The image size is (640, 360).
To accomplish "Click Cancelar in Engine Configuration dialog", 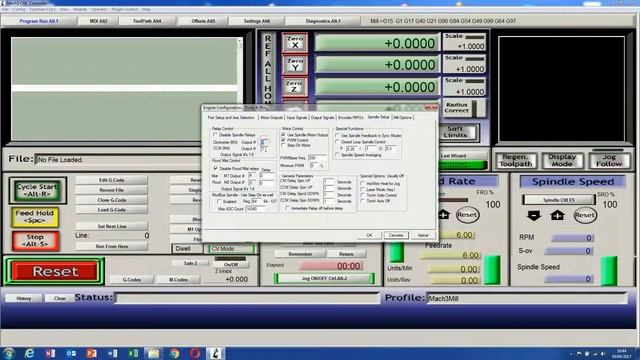I will [x=396, y=235].
